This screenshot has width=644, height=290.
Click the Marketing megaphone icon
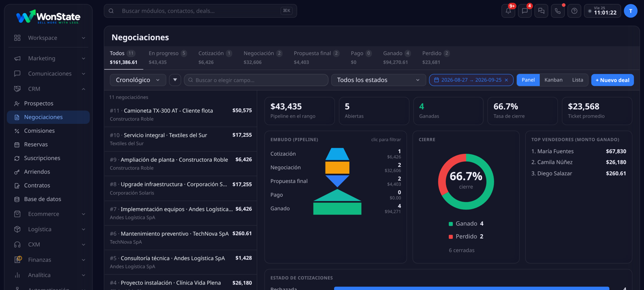point(17,58)
